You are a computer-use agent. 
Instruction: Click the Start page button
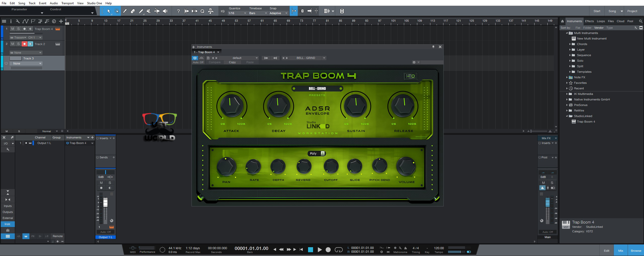click(597, 11)
